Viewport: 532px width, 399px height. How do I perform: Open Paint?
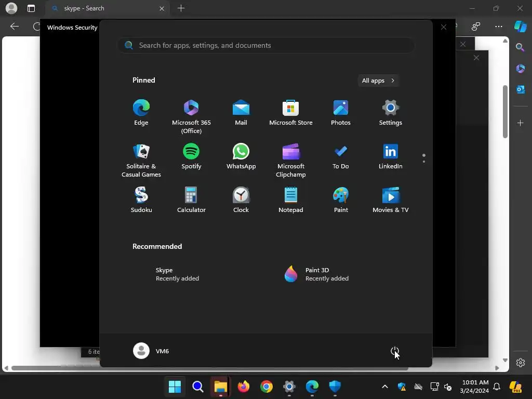point(341,200)
